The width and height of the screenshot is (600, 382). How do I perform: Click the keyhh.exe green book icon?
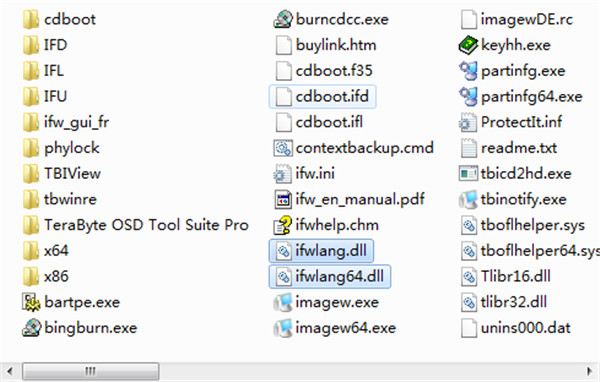[468, 45]
